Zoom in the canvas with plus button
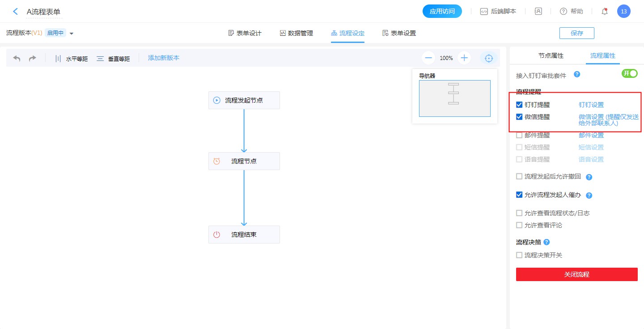 point(464,58)
